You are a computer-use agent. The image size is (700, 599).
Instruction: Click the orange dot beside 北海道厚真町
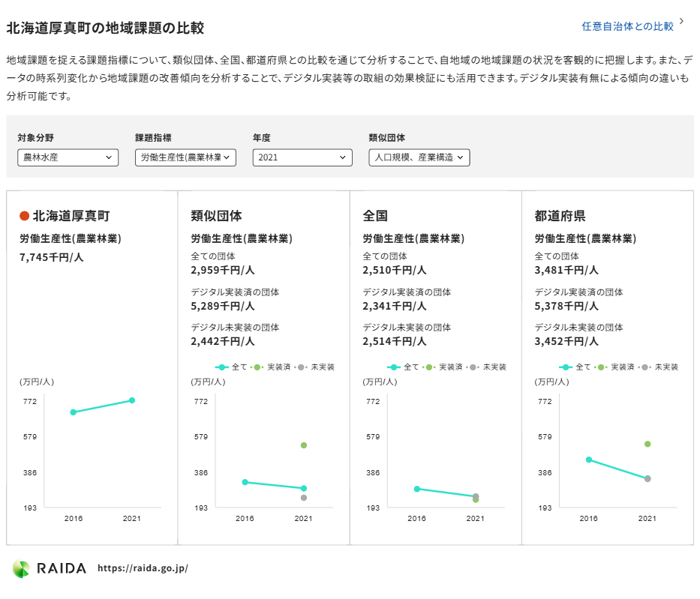click(x=23, y=215)
